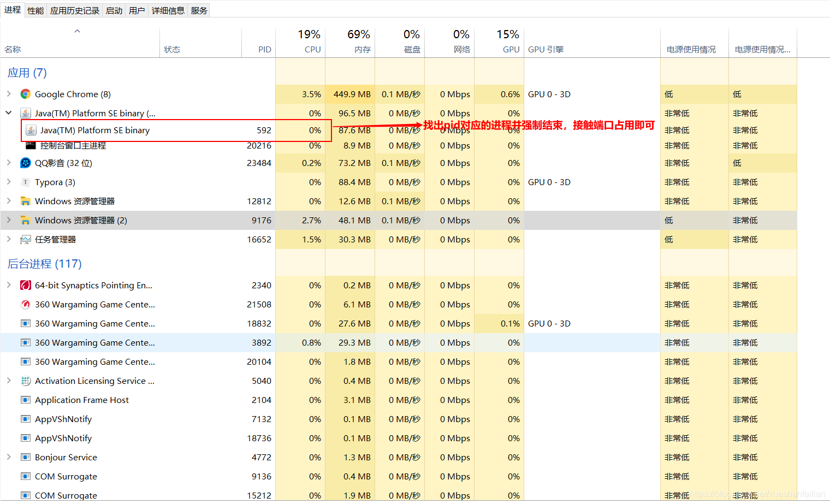Open the 详细信息 tab
The height and width of the screenshot is (504, 830).
168,10
